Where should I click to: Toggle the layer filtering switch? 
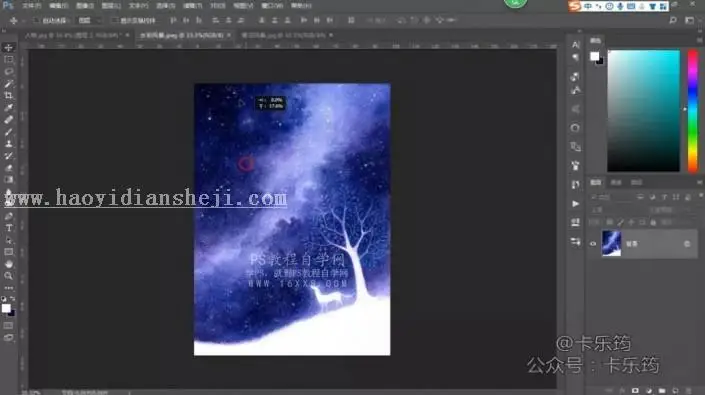(x=701, y=196)
